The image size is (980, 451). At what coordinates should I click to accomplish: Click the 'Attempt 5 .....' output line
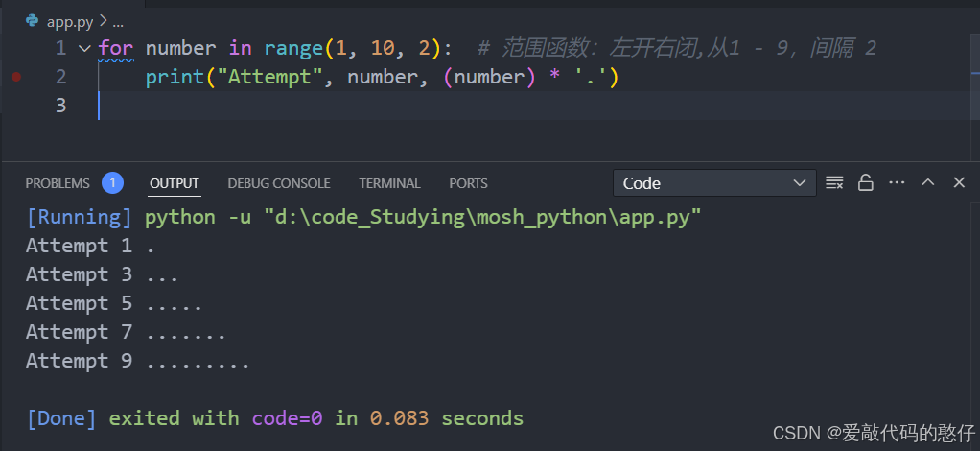click(x=114, y=304)
